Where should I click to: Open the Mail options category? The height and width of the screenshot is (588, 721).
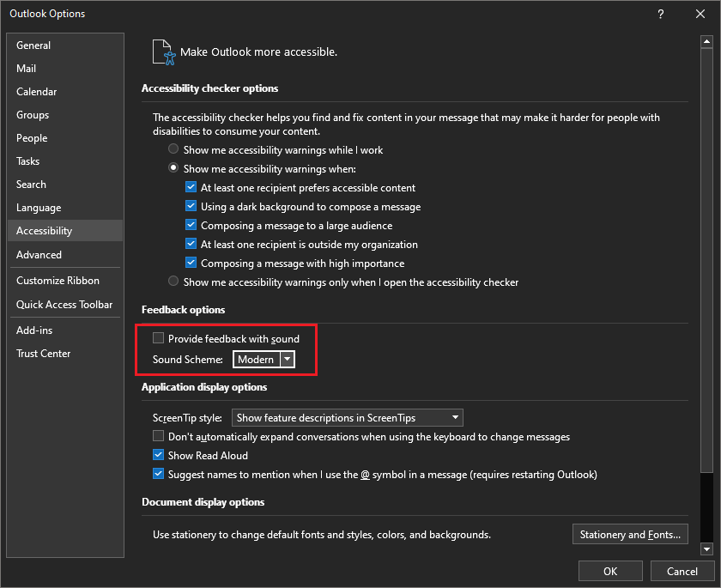[x=27, y=69]
